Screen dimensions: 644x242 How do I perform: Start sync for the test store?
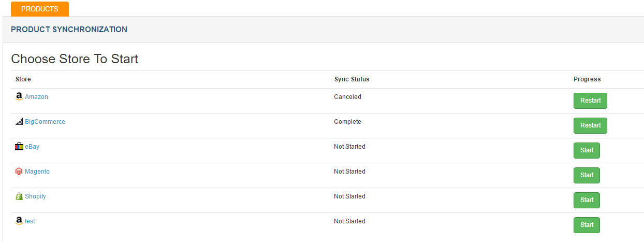tap(587, 225)
